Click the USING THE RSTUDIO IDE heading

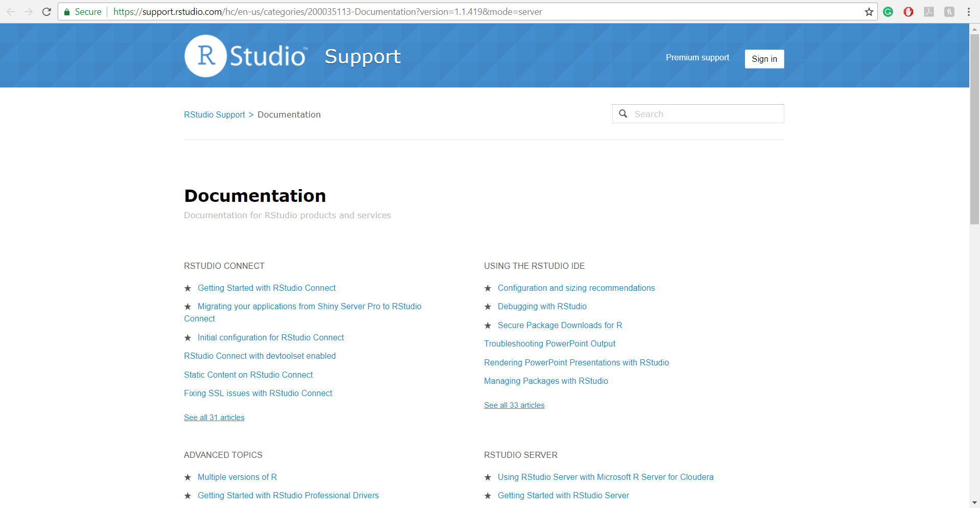tap(534, 266)
